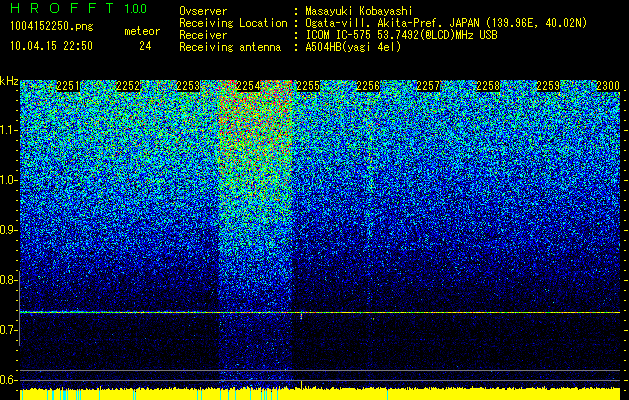The image size is (629, 400).
Task: Click the 0.6 kHz axis label
Action: [8, 380]
